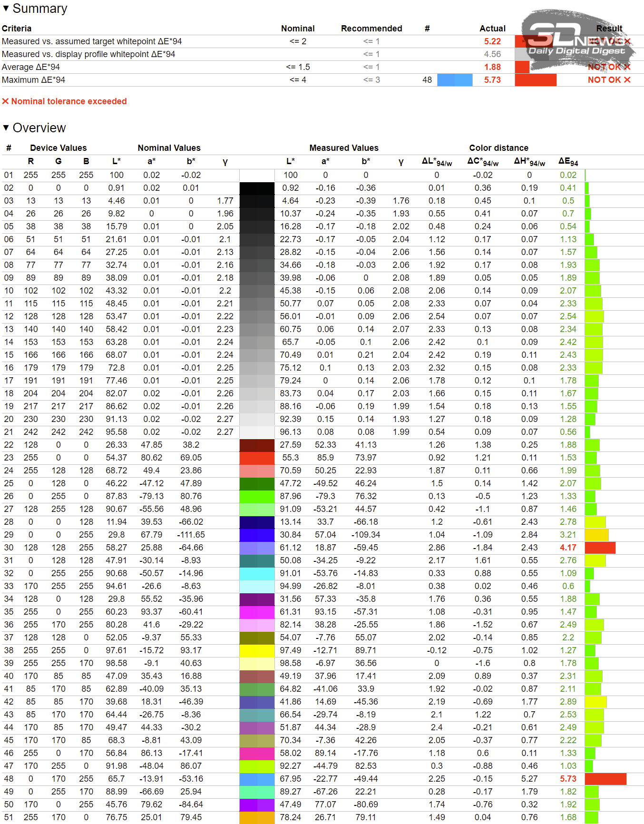Click the Criteria column header

[x=17, y=29]
